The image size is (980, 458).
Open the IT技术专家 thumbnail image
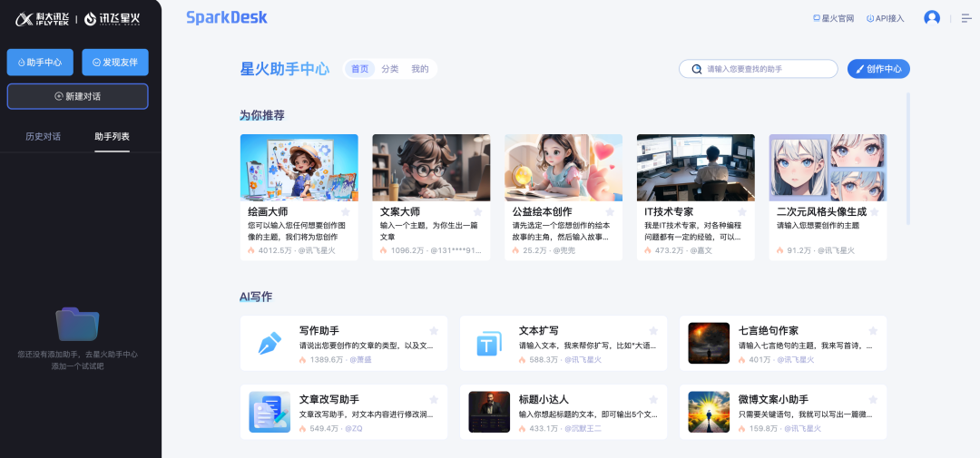(x=696, y=168)
